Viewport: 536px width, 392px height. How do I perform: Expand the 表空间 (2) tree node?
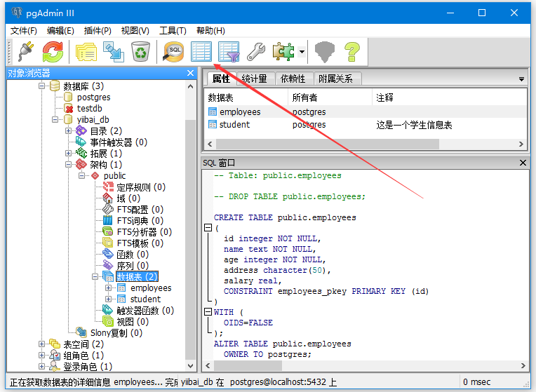tap(42, 344)
